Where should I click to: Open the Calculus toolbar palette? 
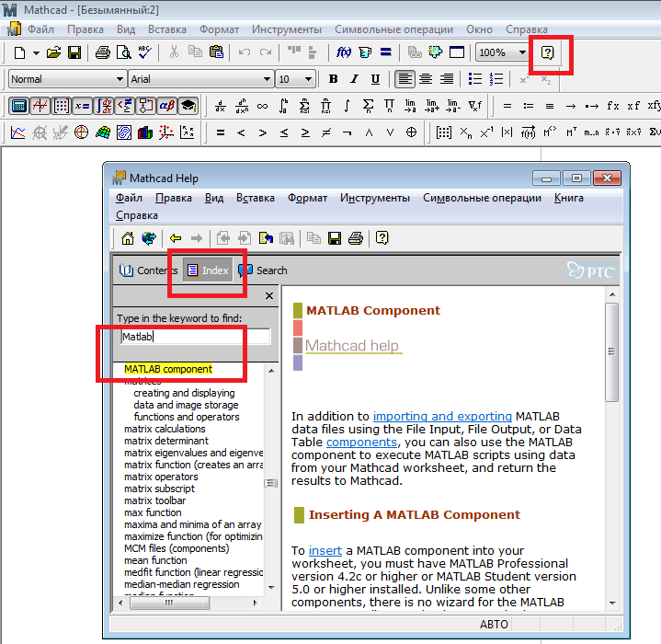pos(104,106)
